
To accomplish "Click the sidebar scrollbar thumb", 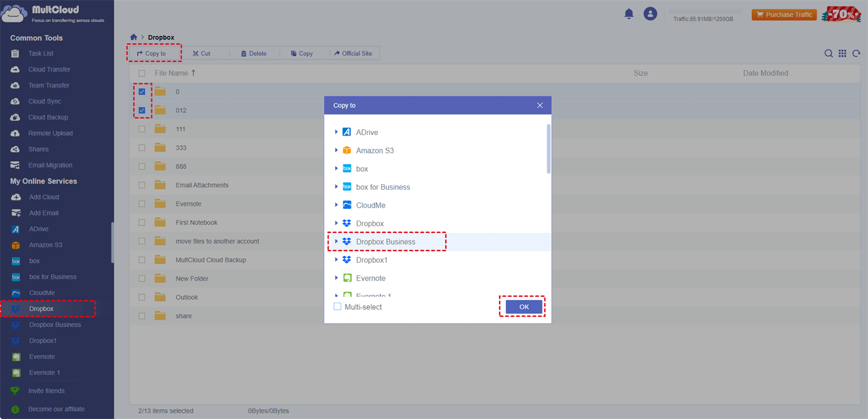I will [x=112, y=242].
